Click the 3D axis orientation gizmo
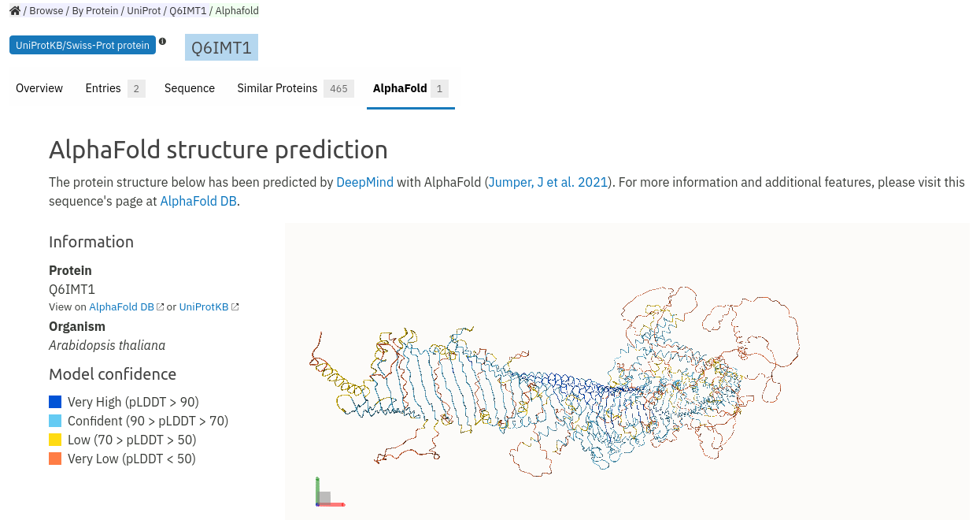980x520 pixels. tap(329, 492)
